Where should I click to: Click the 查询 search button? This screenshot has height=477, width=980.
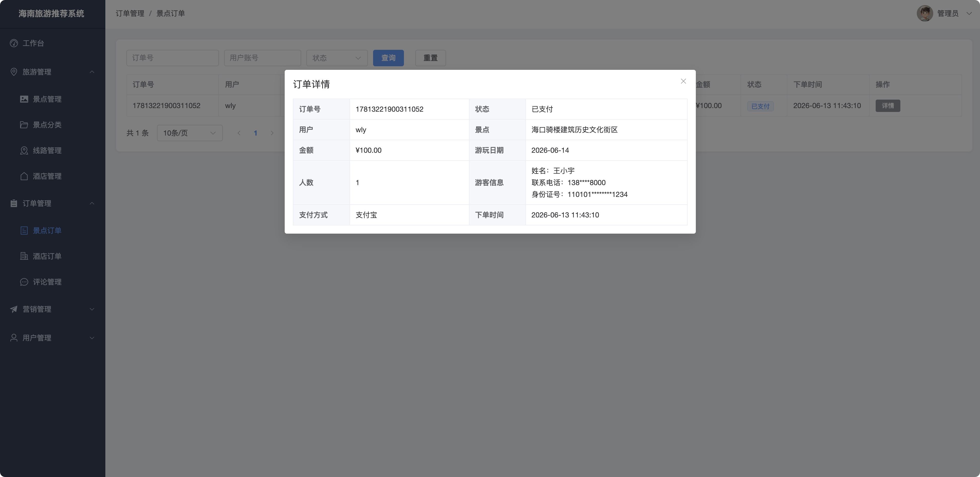point(388,58)
